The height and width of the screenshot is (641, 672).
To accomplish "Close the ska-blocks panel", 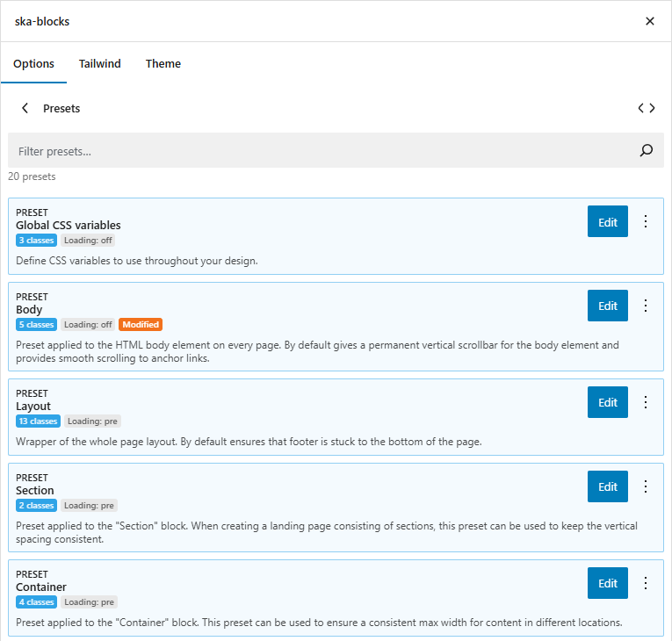I will click(x=650, y=21).
